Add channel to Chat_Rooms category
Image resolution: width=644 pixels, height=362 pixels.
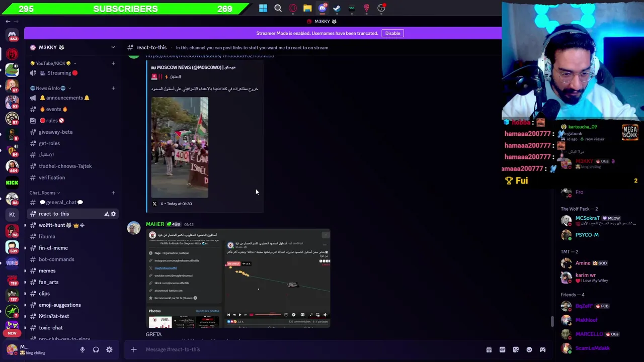pos(113,193)
